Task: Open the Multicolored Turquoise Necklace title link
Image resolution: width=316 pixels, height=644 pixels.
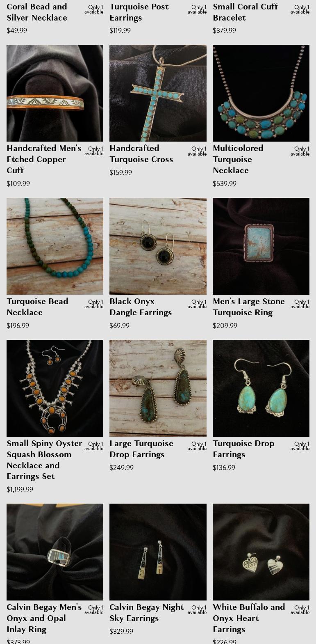Action: click(238, 159)
